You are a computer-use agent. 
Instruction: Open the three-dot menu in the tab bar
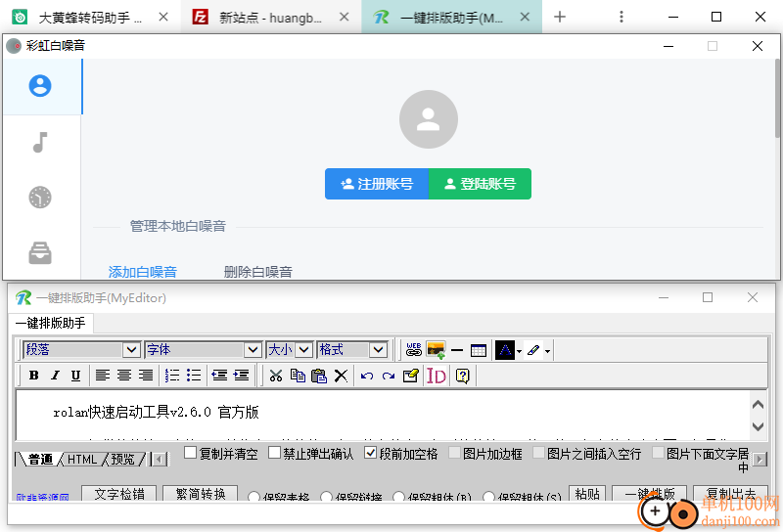tap(622, 17)
